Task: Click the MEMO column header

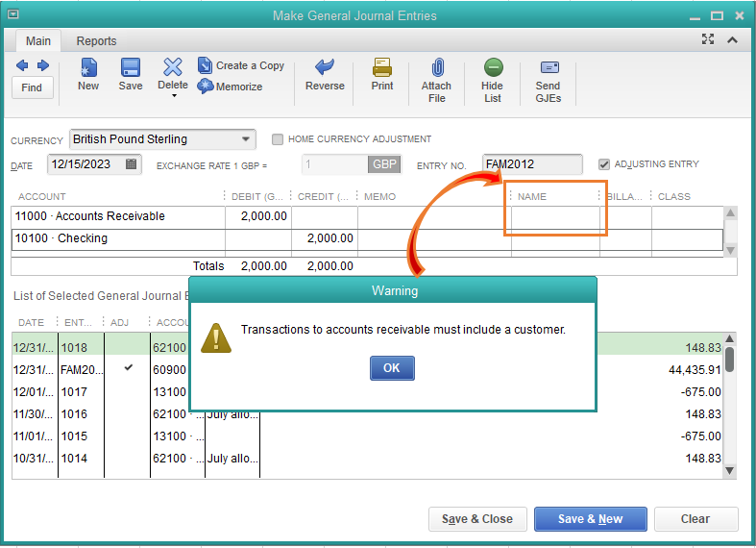Action: pos(380,197)
